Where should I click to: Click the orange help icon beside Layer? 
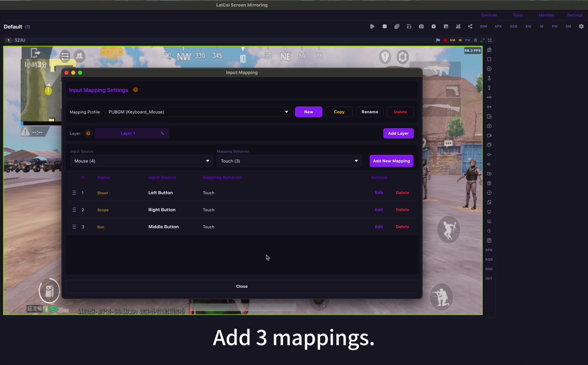click(x=88, y=133)
